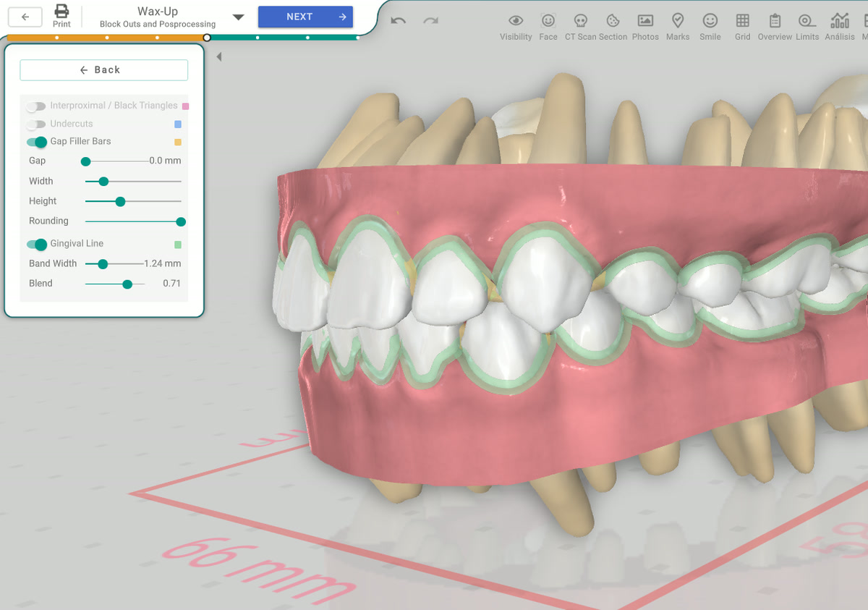Image resolution: width=868 pixels, height=610 pixels.
Task: Click the Blend value 0.71
Action: (x=171, y=284)
